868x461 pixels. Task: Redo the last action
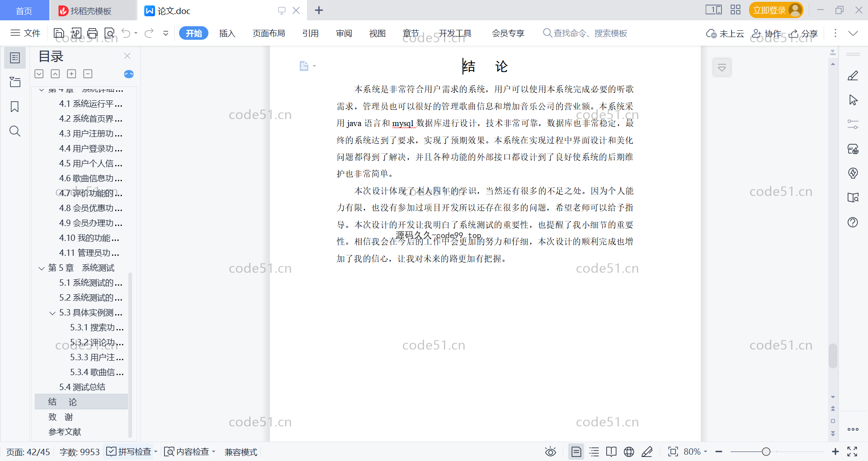click(149, 33)
